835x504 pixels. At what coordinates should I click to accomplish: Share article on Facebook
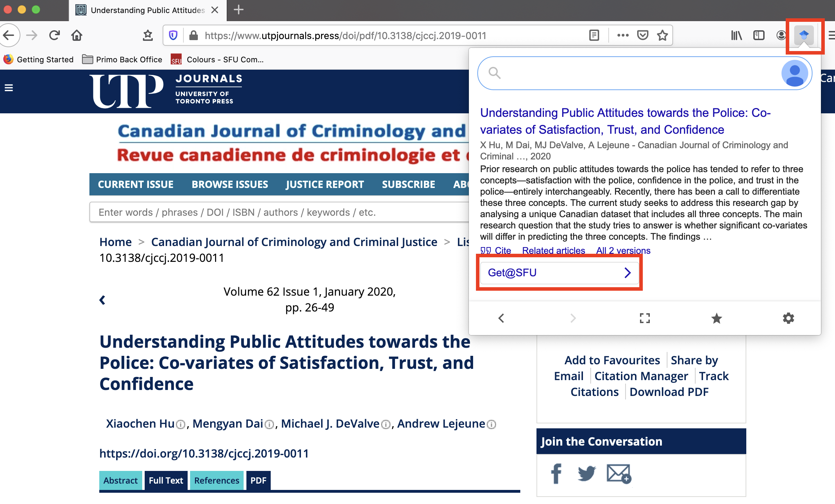pos(556,473)
